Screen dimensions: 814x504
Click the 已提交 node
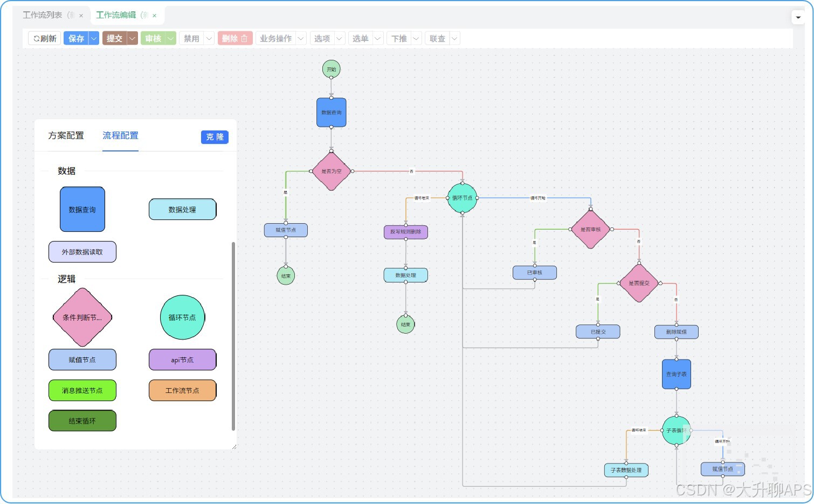coord(598,332)
